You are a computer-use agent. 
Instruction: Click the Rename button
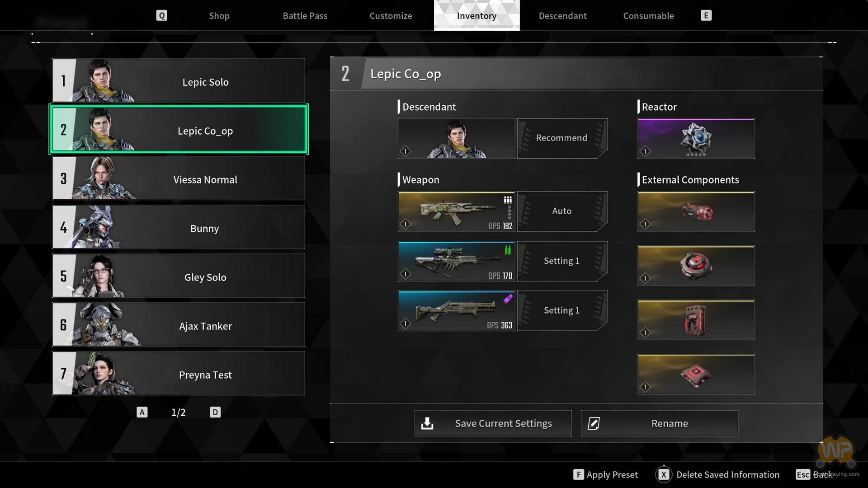[659, 423]
